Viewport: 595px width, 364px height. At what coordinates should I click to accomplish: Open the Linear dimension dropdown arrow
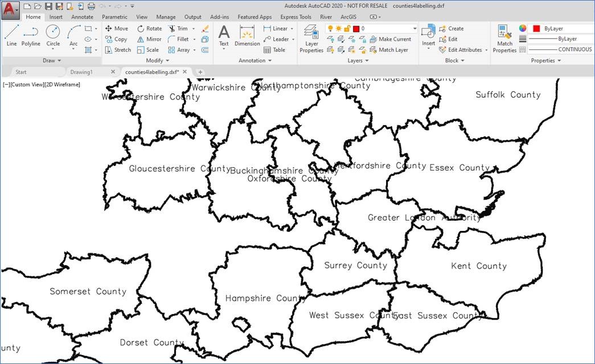click(x=292, y=28)
